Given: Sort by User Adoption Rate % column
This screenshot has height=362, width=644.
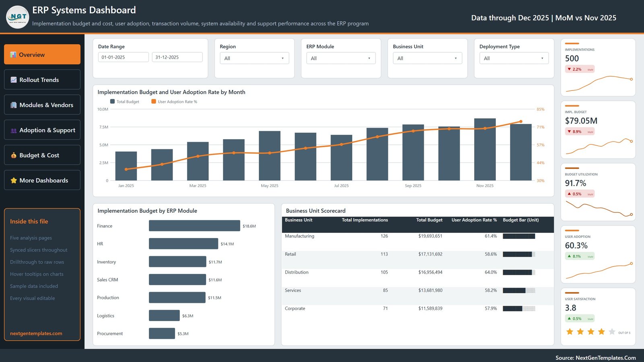Looking at the screenshot, I should coord(474,220).
